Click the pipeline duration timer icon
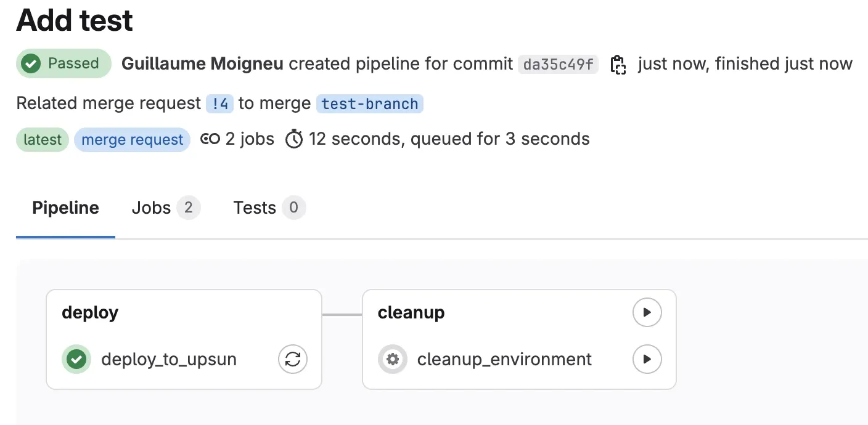 point(294,140)
